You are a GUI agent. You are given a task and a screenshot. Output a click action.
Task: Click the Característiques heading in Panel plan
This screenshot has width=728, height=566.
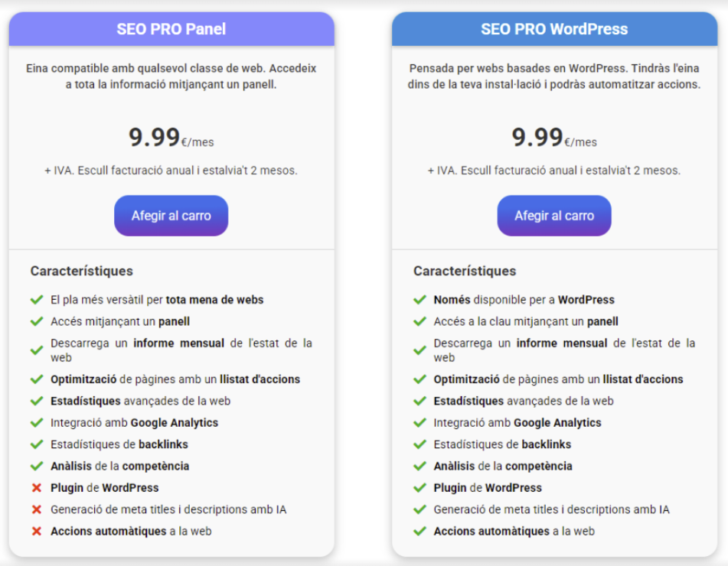[x=82, y=271]
